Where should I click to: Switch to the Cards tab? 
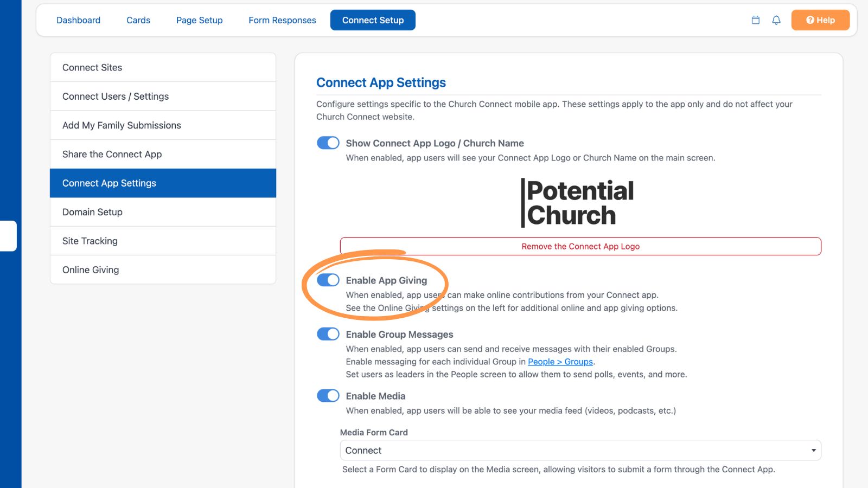[x=138, y=20]
